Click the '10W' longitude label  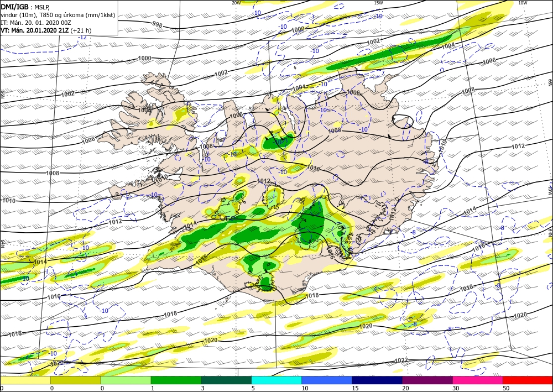tap(523, 3)
